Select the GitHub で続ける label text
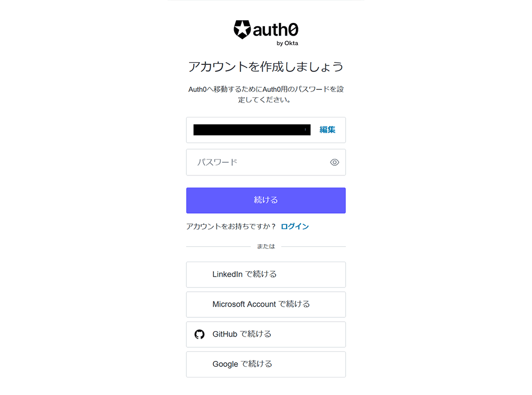The image size is (532, 395). pos(242,334)
